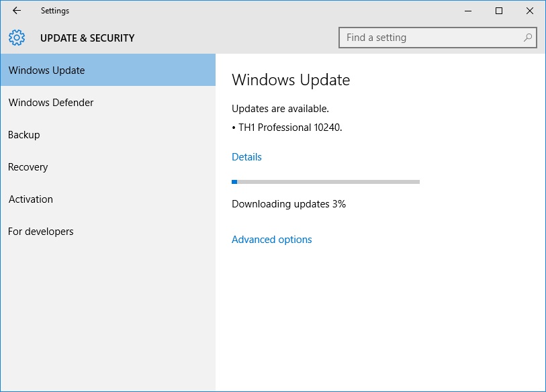The height and width of the screenshot is (392, 546).
Task: Open For developers section
Action: tap(108, 232)
